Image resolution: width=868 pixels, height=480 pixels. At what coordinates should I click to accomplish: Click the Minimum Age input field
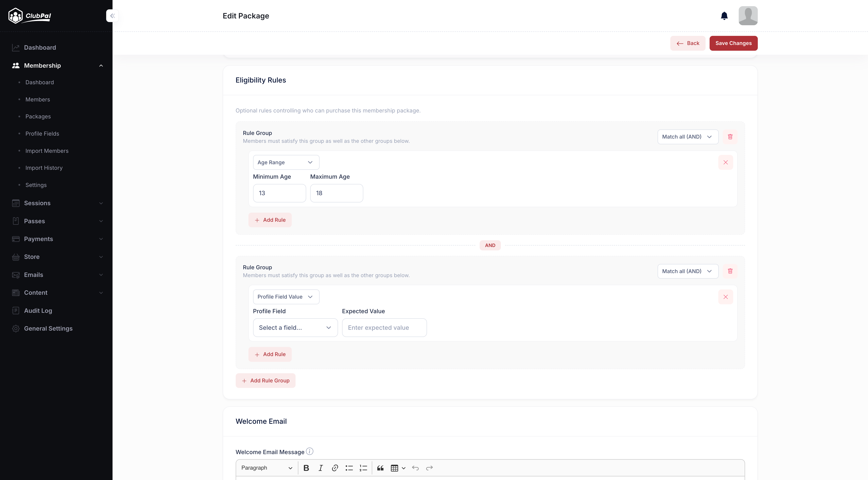pyautogui.click(x=279, y=193)
